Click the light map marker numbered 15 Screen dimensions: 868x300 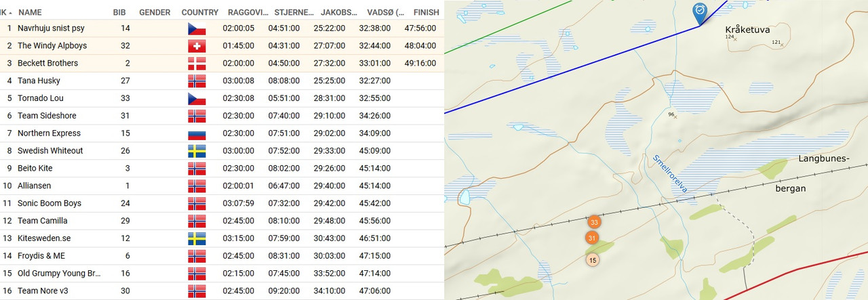pyautogui.click(x=593, y=259)
